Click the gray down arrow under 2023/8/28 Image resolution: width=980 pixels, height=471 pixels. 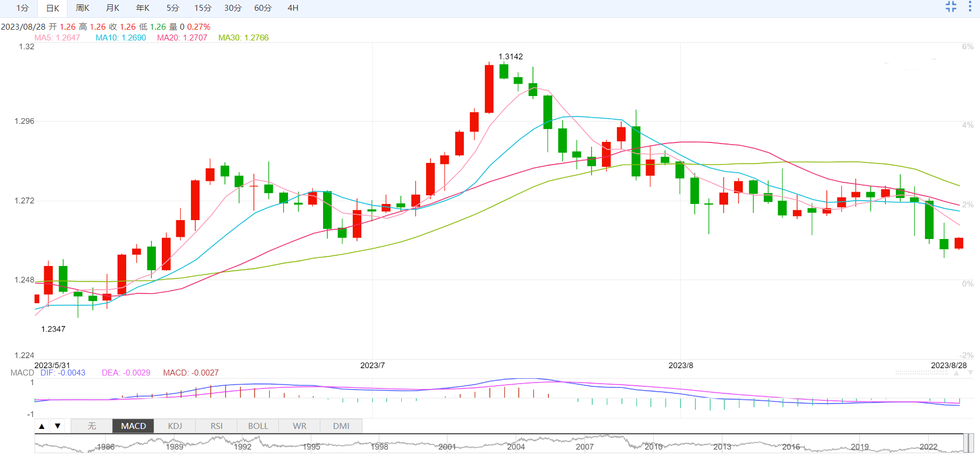970,373
